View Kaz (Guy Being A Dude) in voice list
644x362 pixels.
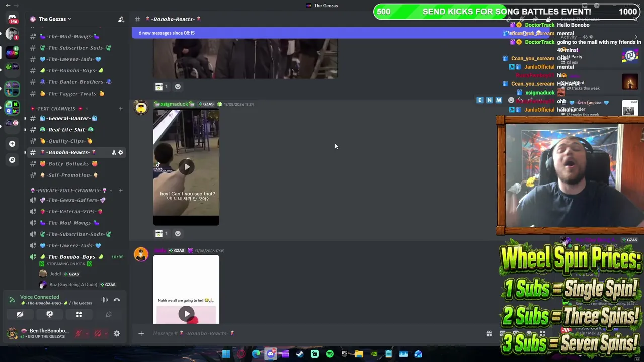point(77,285)
